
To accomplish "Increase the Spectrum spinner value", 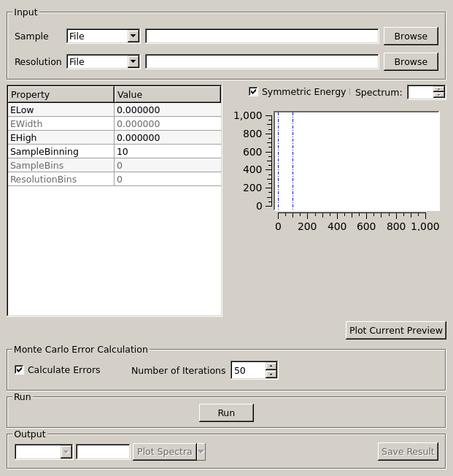I will pos(438,89).
